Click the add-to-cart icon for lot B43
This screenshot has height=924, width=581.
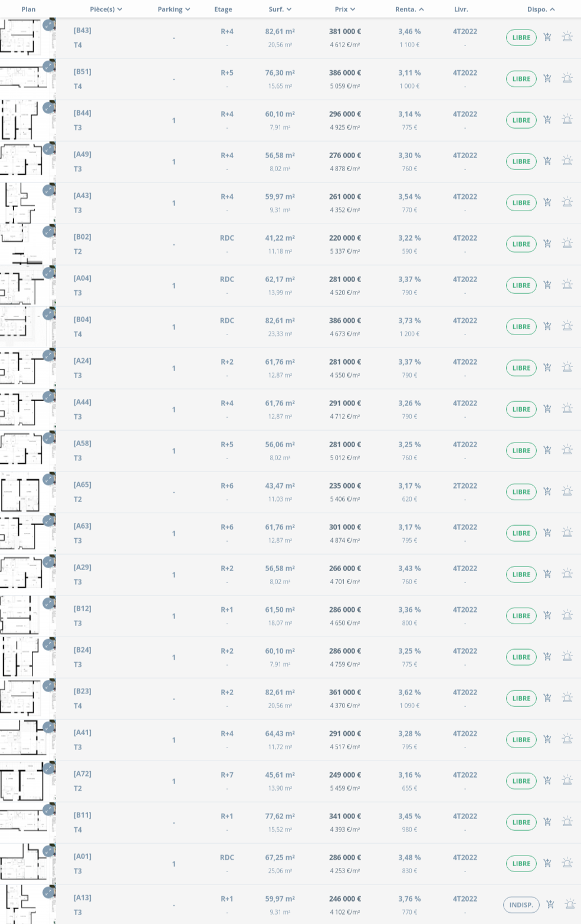[x=547, y=37]
